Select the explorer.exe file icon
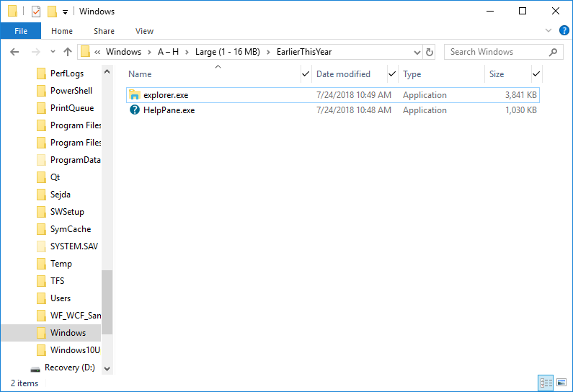Image resolution: width=573 pixels, height=392 pixels. point(135,95)
